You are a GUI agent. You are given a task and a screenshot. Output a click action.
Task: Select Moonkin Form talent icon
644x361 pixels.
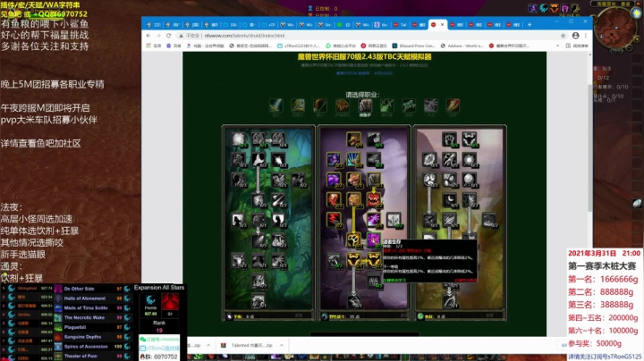(x=258, y=261)
